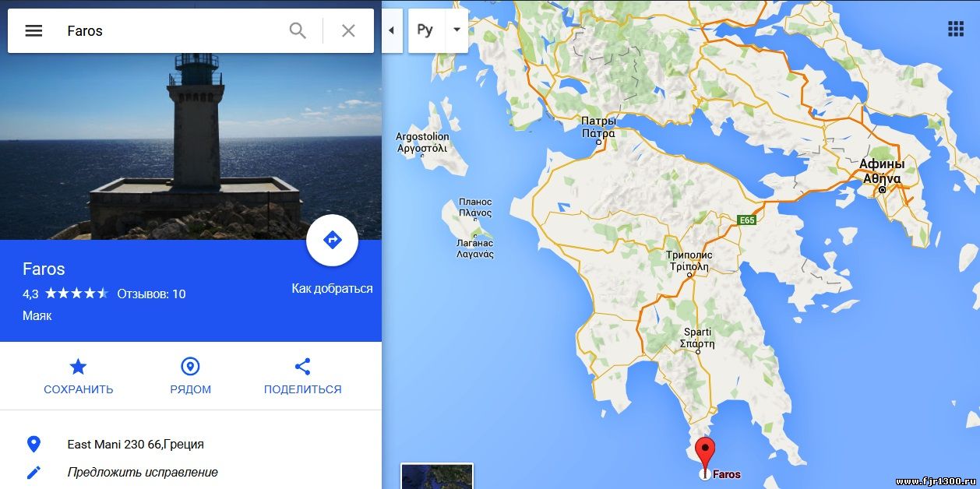Screen dimensions: 980x489
Task: Save place with star icon
Action: 78,367
